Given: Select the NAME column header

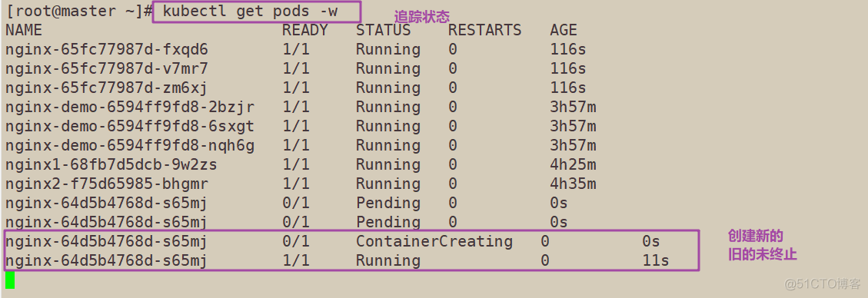Looking at the screenshot, I should [x=23, y=30].
